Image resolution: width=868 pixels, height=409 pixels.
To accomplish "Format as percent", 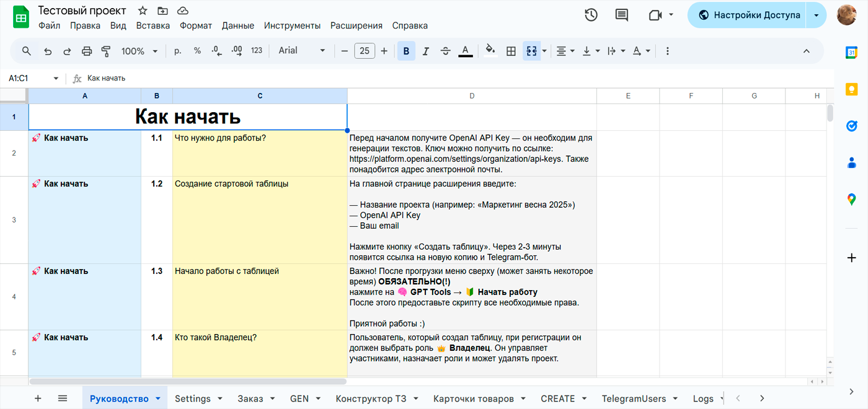I will pos(197,51).
